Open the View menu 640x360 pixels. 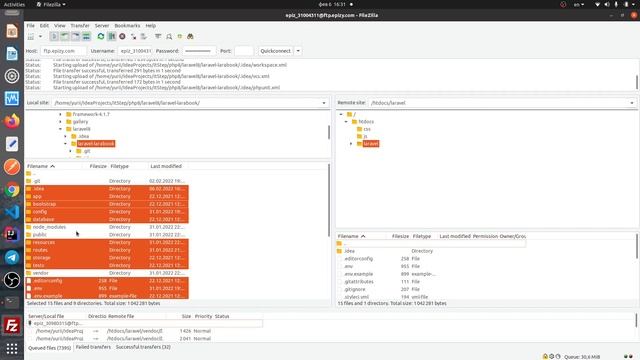point(60,26)
